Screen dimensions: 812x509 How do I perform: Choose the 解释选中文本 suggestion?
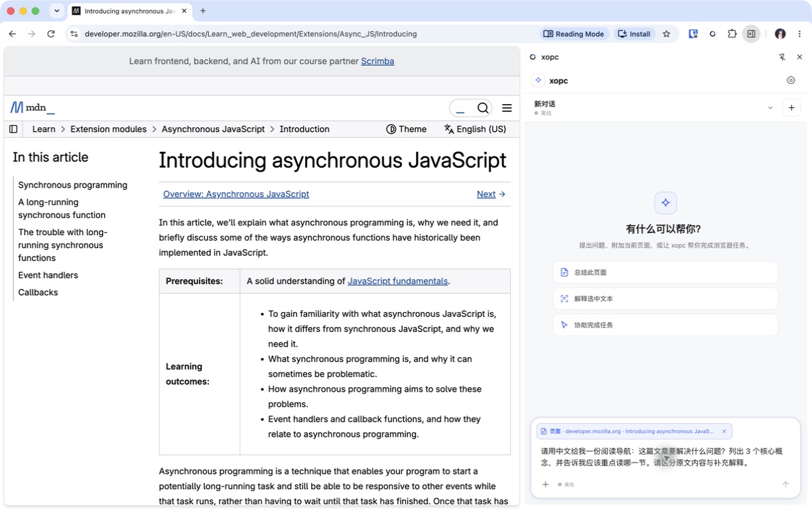665,299
